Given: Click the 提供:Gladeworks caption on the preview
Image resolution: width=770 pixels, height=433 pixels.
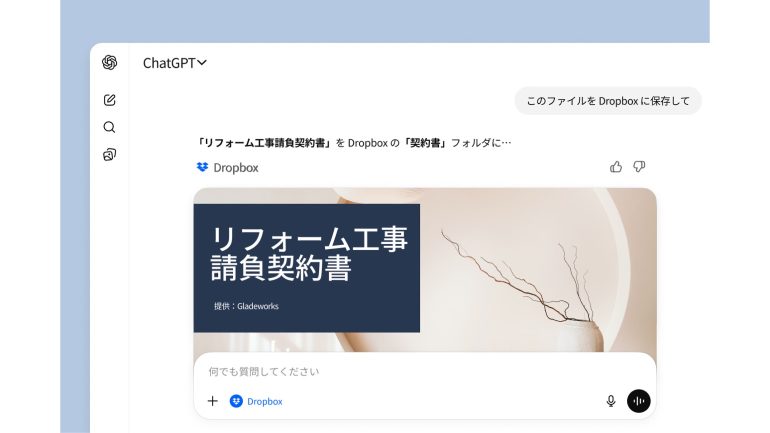Looking at the screenshot, I should [x=246, y=306].
